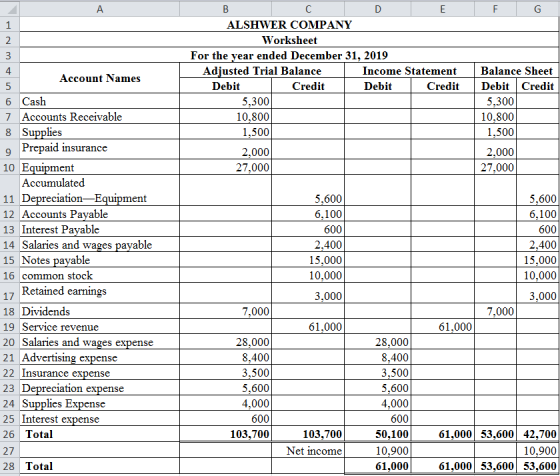Click net income 10,900 in column D
Screen dimensions: 560x476
coord(378,451)
